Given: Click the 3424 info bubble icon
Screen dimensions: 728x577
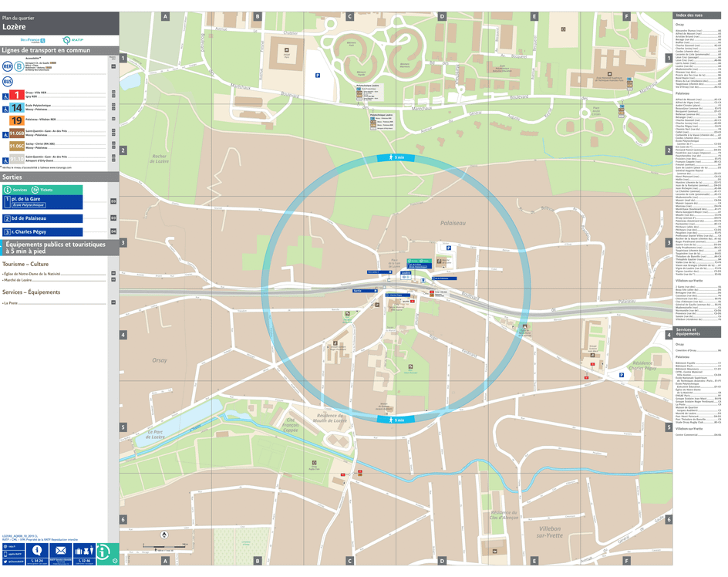Looking at the screenshot, I should 36,549.
